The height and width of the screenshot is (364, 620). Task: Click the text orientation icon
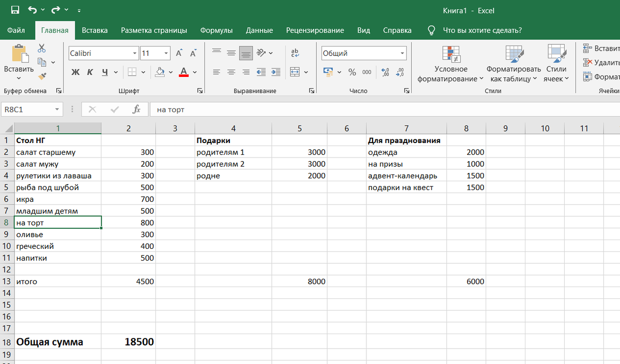261,53
